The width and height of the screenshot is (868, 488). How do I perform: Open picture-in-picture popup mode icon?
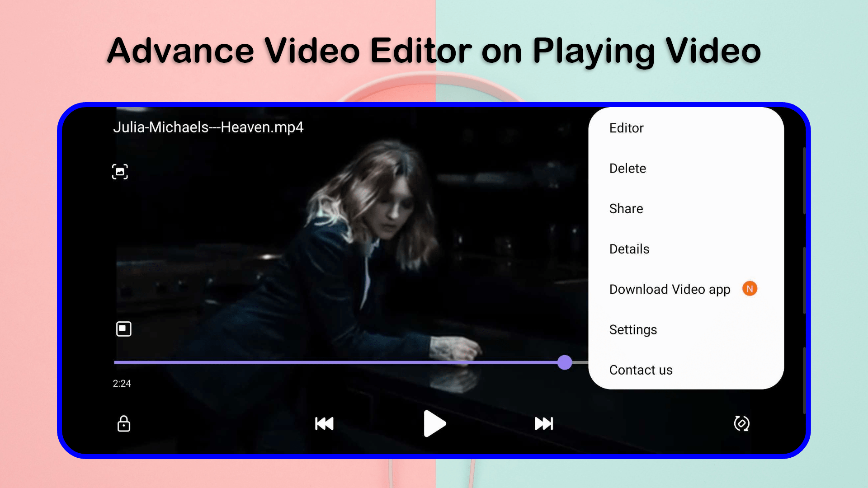click(x=123, y=329)
